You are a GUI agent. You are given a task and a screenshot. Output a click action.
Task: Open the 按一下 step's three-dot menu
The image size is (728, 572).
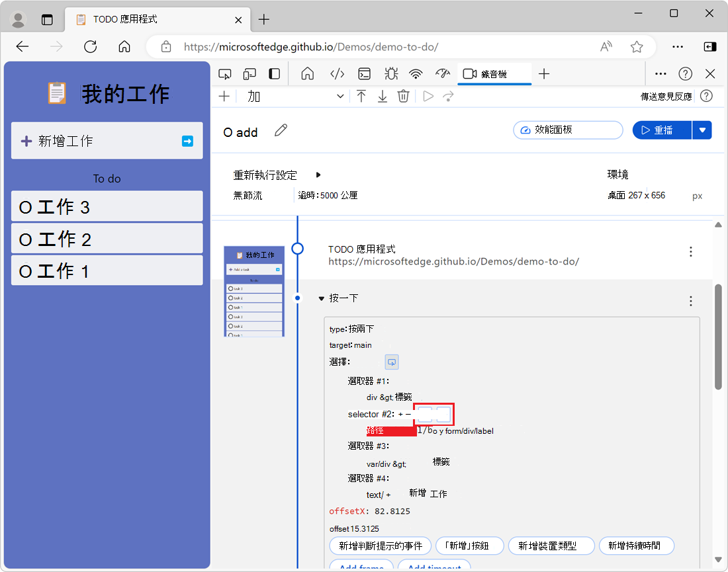click(691, 301)
